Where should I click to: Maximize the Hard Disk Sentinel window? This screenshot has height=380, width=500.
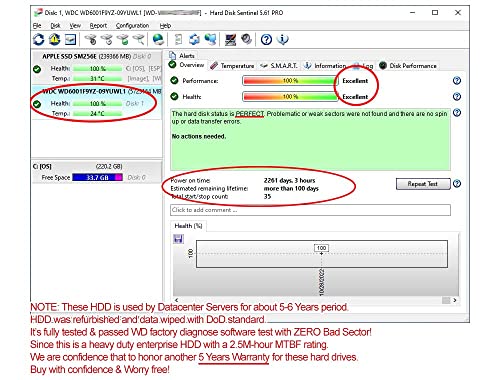click(x=435, y=13)
